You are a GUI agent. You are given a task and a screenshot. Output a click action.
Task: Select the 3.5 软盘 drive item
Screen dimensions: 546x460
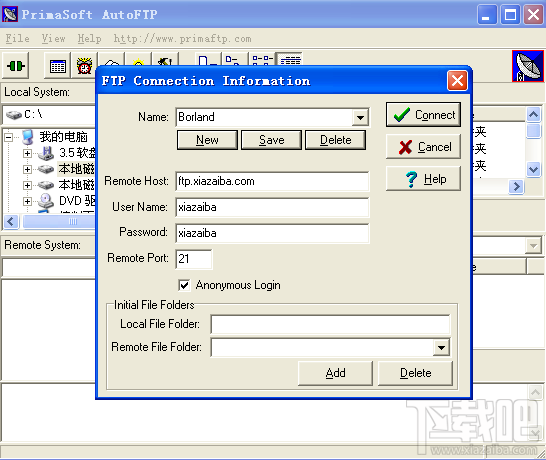[x=77, y=153]
